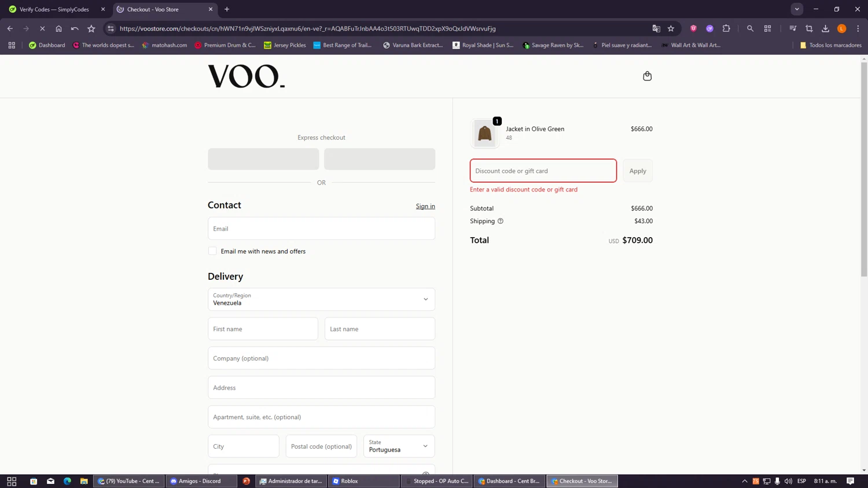Open volume control in system tray

pos(788,481)
